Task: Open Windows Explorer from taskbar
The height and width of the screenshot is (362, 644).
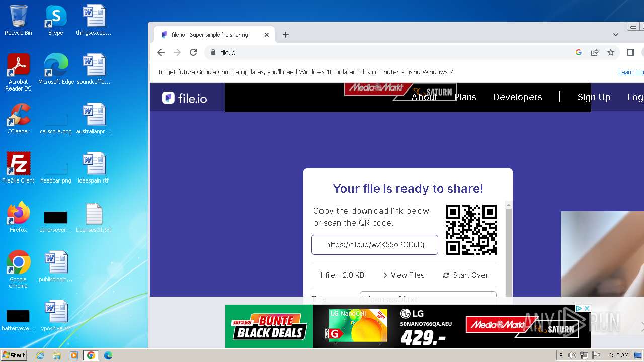Action: (x=57, y=355)
